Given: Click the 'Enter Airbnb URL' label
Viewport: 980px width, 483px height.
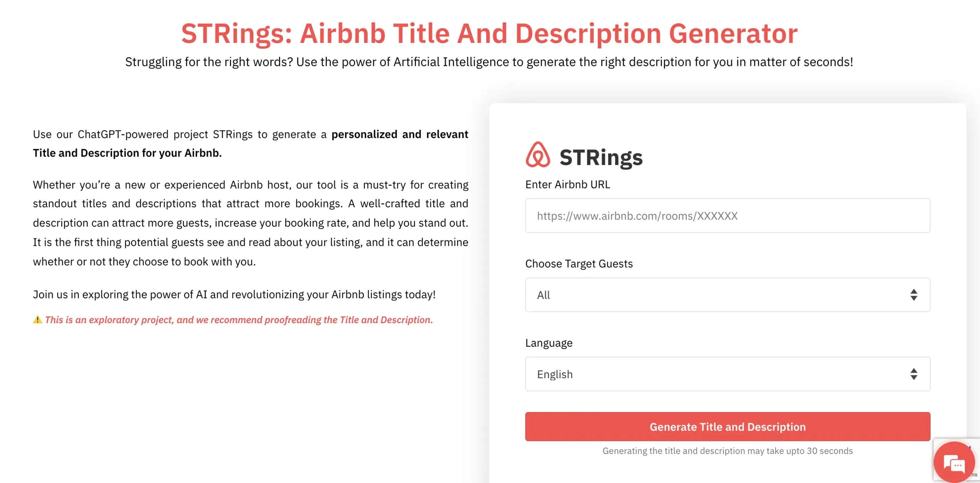Looking at the screenshot, I should pyautogui.click(x=567, y=185).
